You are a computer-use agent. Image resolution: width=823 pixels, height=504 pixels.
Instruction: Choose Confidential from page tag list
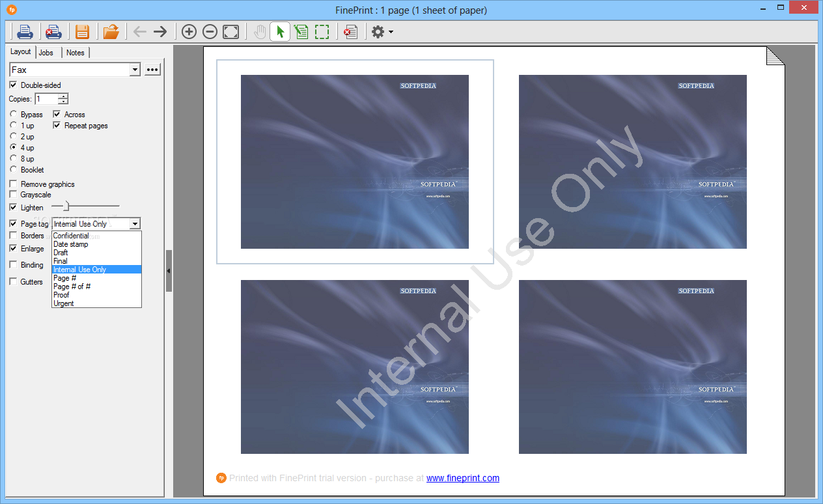96,236
